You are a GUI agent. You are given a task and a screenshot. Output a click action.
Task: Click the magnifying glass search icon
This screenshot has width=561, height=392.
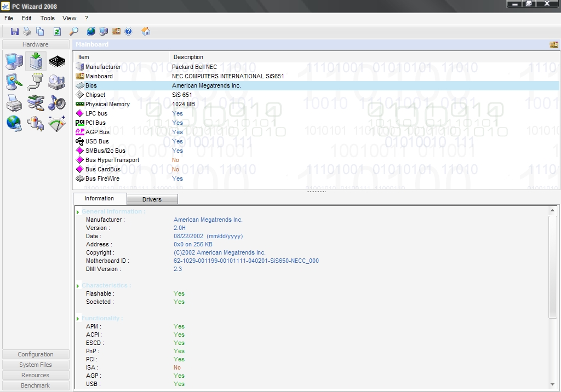pyautogui.click(x=74, y=31)
